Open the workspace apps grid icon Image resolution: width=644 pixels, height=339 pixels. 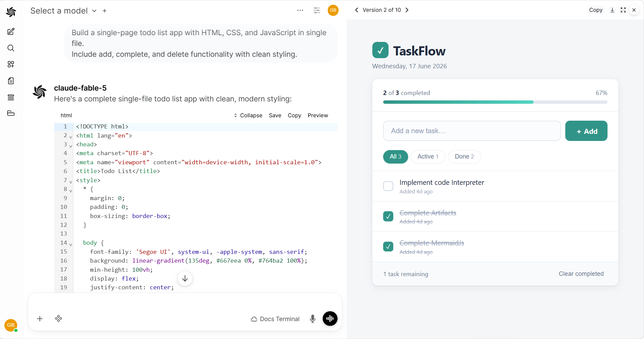(x=11, y=64)
